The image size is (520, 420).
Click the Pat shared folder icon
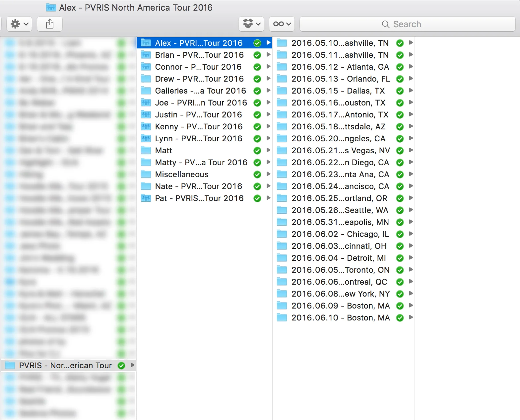point(146,198)
